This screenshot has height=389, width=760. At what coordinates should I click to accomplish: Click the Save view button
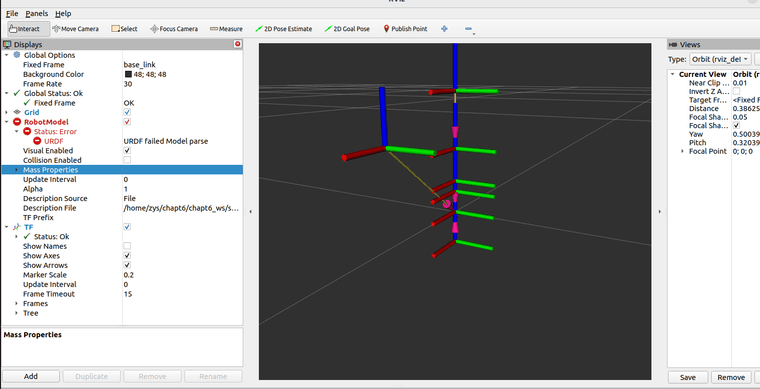pos(688,377)
